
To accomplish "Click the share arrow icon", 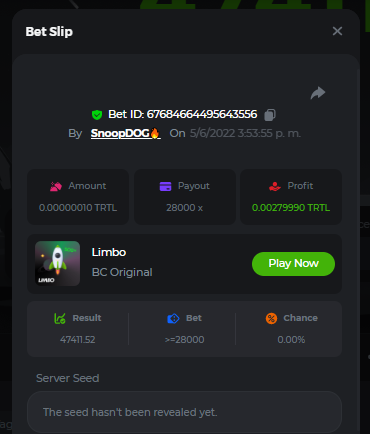I will point(318,93).
